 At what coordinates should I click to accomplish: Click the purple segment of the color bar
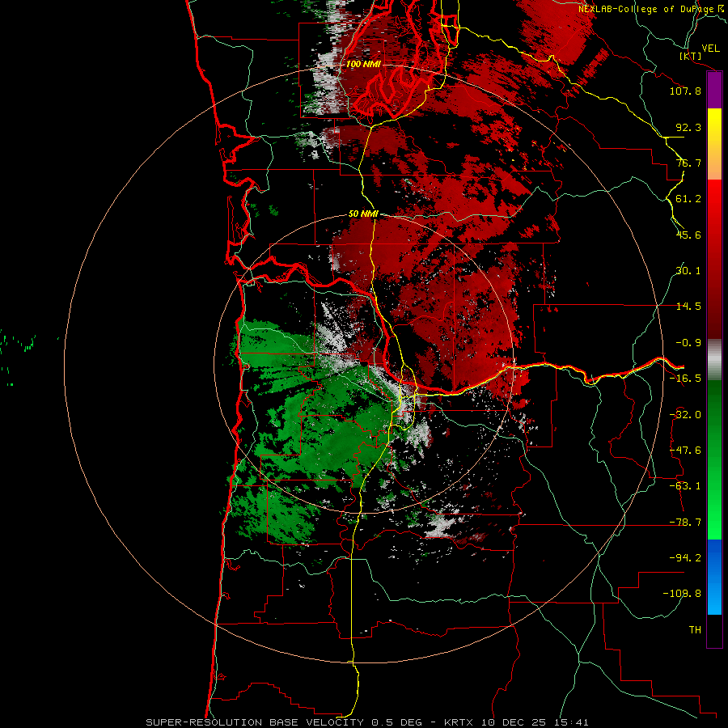(714, 90)
